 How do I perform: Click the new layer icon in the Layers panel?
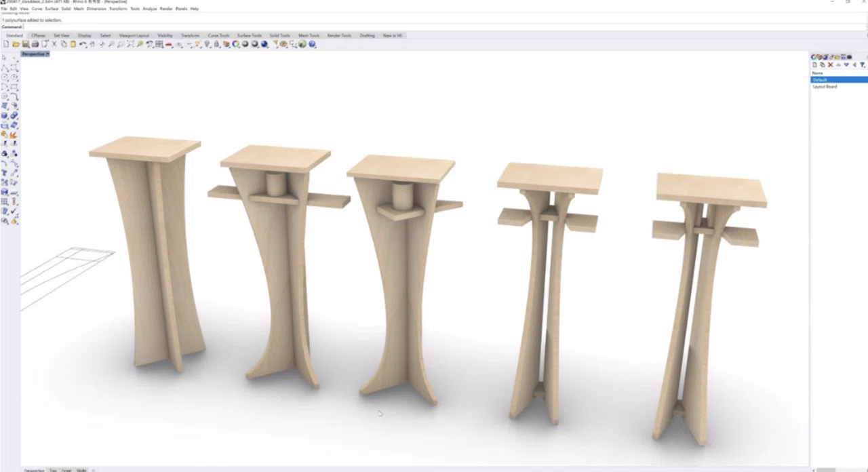pos(814,65)
